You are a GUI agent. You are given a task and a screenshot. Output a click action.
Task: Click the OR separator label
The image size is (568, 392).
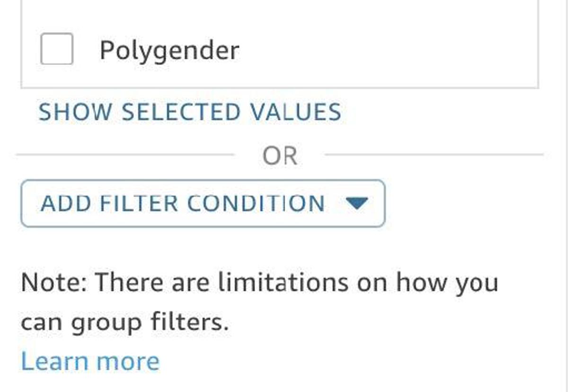coord(280,156)
